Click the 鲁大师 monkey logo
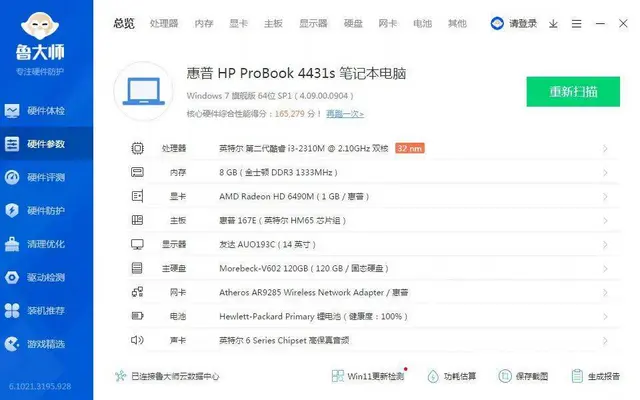The image size is (640, 400). pyautogui.click(x=40, y=26)
